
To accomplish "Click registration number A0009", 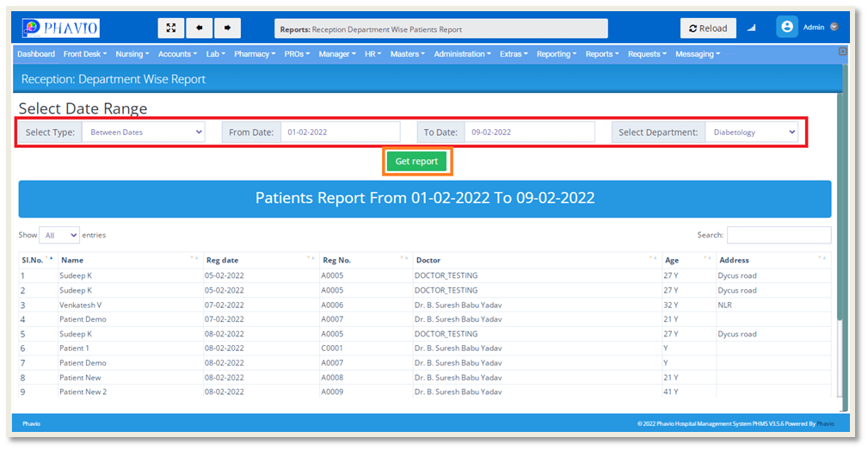I will pos(332,391).
